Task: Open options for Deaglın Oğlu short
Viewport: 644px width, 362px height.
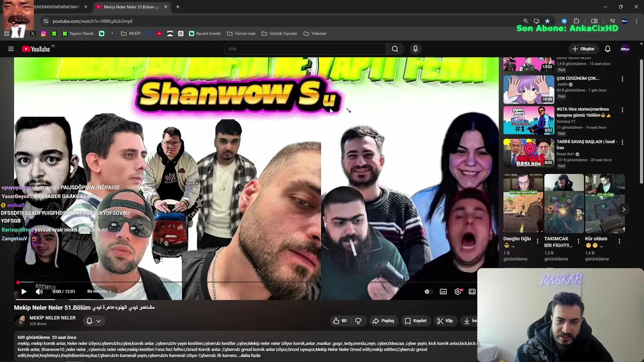Action: coord(537,241)
